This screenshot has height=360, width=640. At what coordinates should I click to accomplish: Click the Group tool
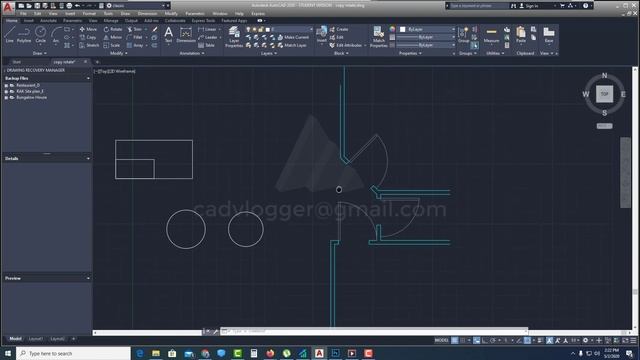463,35
